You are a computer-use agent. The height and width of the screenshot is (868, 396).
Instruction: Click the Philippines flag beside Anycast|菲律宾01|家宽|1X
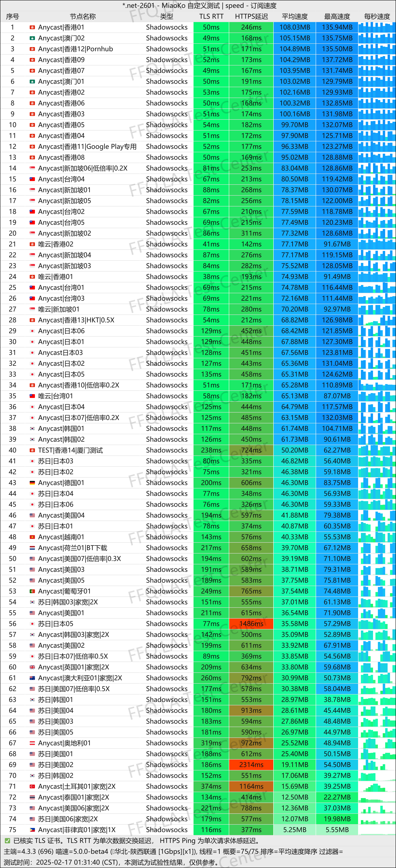tap(32, 830)
